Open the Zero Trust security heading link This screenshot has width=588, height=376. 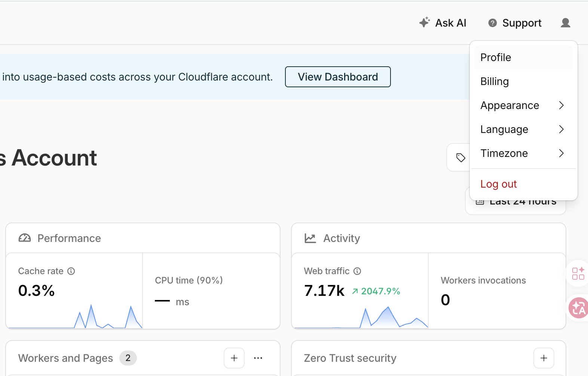coord(350,358)
